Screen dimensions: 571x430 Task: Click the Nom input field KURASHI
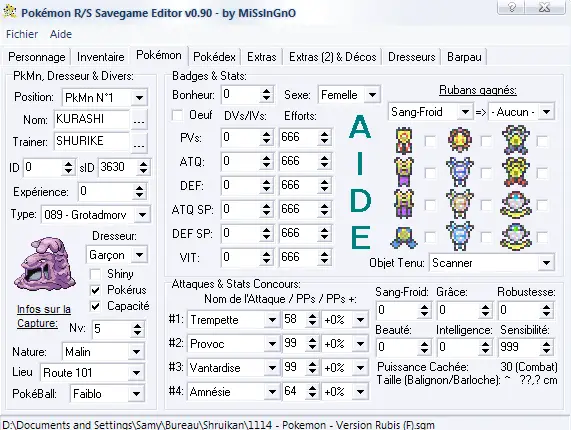tap(92, 119)
